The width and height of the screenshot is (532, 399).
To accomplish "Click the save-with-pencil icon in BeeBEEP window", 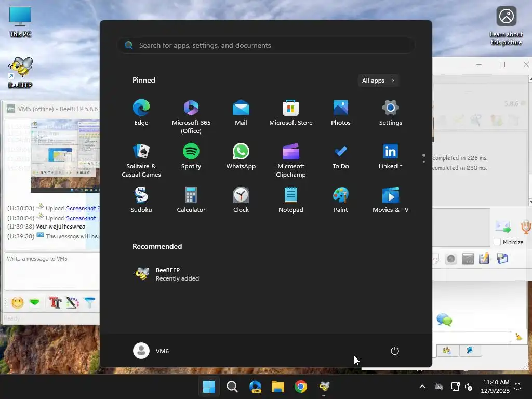I will [484, 259].
